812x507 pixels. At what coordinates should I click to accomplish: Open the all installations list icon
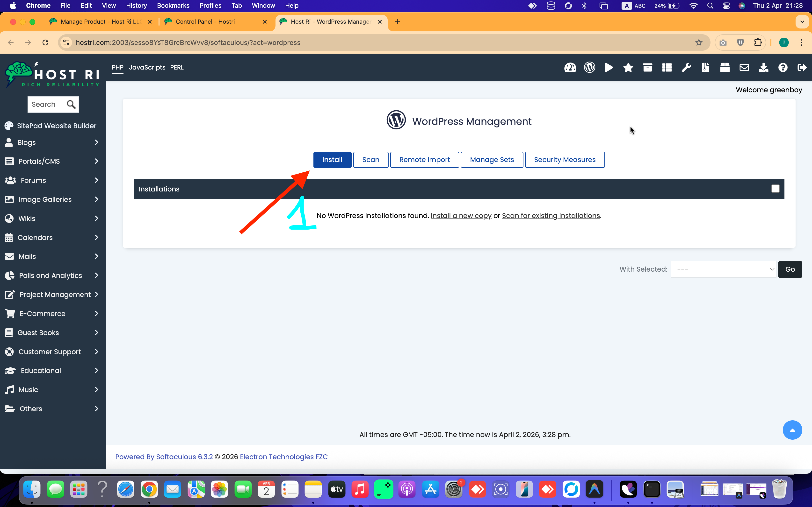click(x=667, y=68)
